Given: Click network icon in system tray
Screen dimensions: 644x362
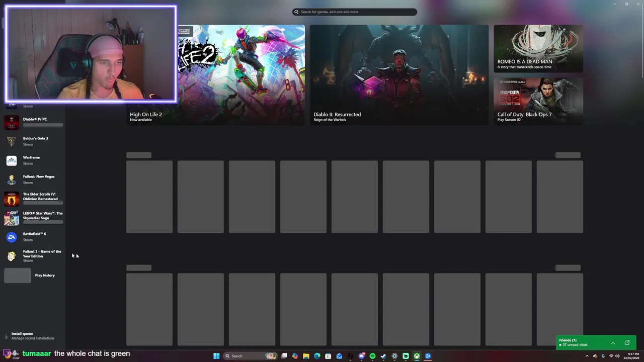Looking at the screenshot, I should click(611, 356).
